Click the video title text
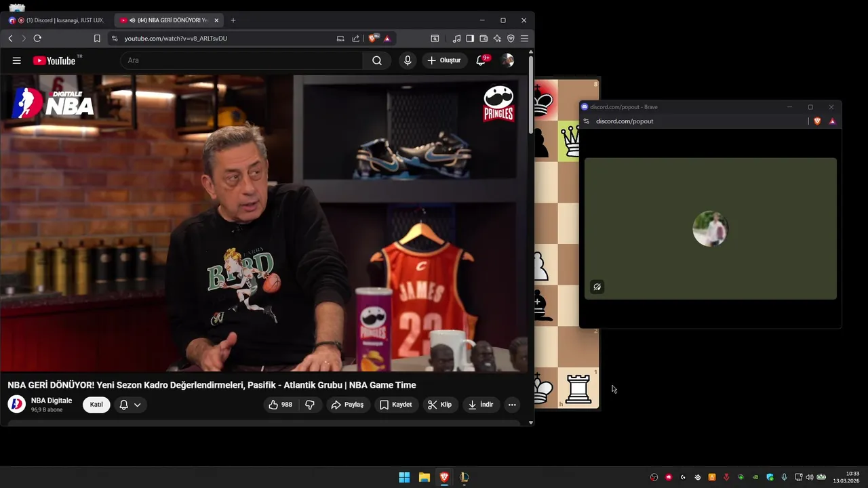 point(212,385)
